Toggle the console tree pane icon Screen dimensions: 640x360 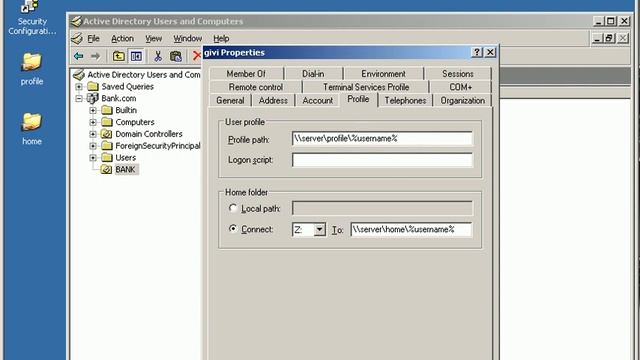pos(136,56)
